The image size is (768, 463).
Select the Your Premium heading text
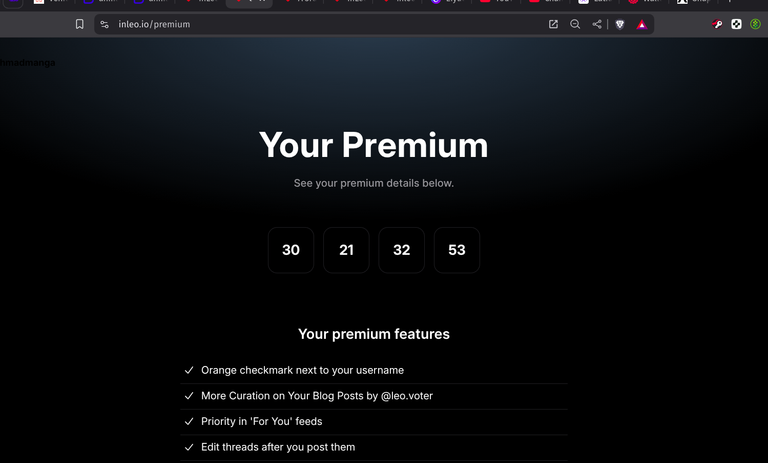pos(374,145)
